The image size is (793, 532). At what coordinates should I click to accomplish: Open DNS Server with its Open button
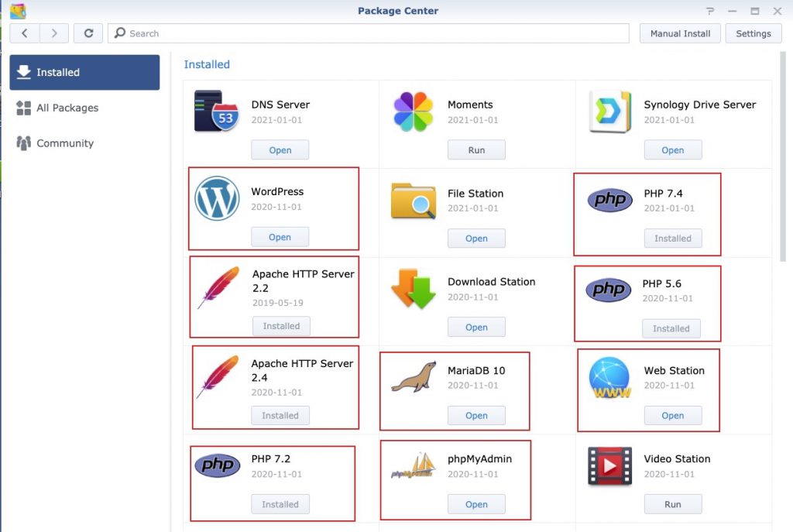click(x=280, y=150)
